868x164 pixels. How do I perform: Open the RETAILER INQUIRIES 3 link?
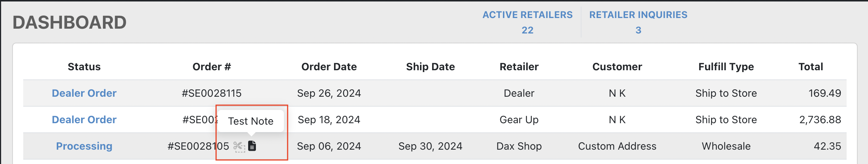[x=638, y=22]
